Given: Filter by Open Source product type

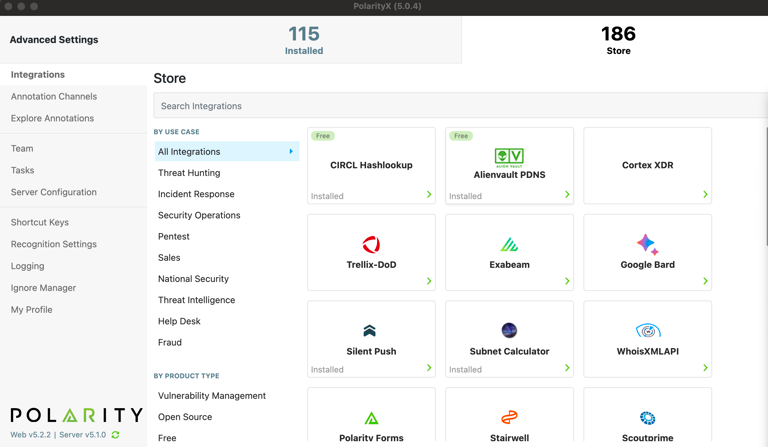Looking at the screenshot, I should point(185,417).
